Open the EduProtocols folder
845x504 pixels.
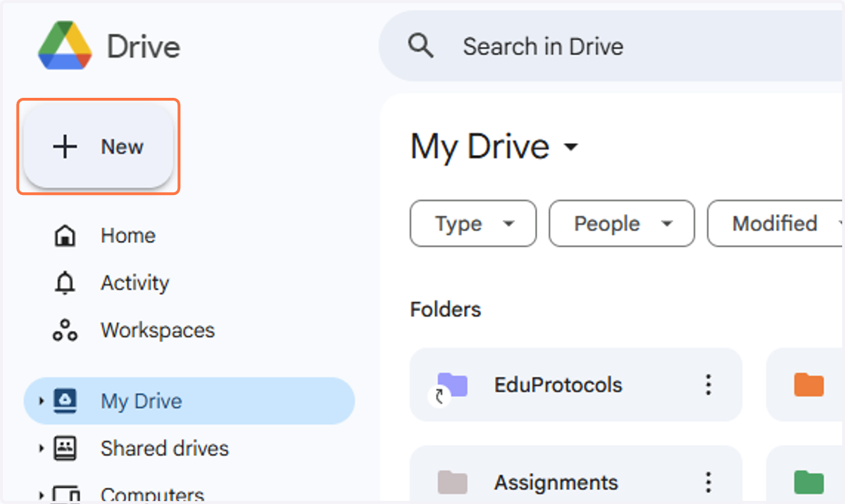(576, 384)
